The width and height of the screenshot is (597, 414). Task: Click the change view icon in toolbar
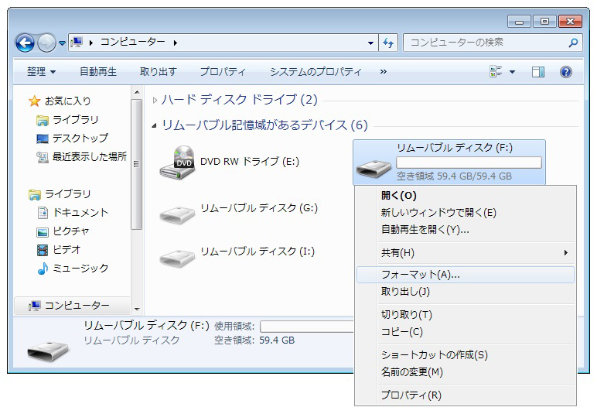pos(496,72)
